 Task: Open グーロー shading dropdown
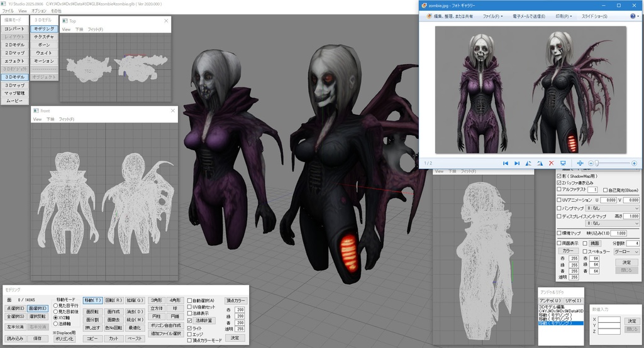[x=626, y=251]
